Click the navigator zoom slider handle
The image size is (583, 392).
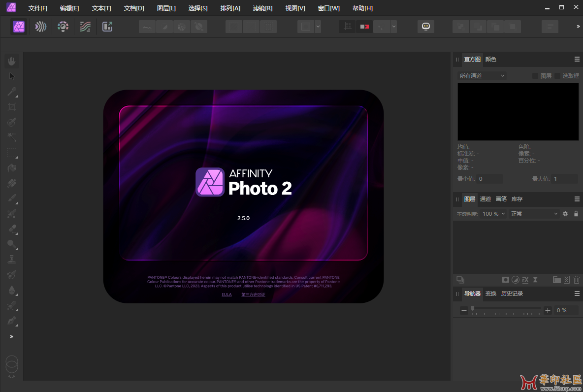coord(473,309)
